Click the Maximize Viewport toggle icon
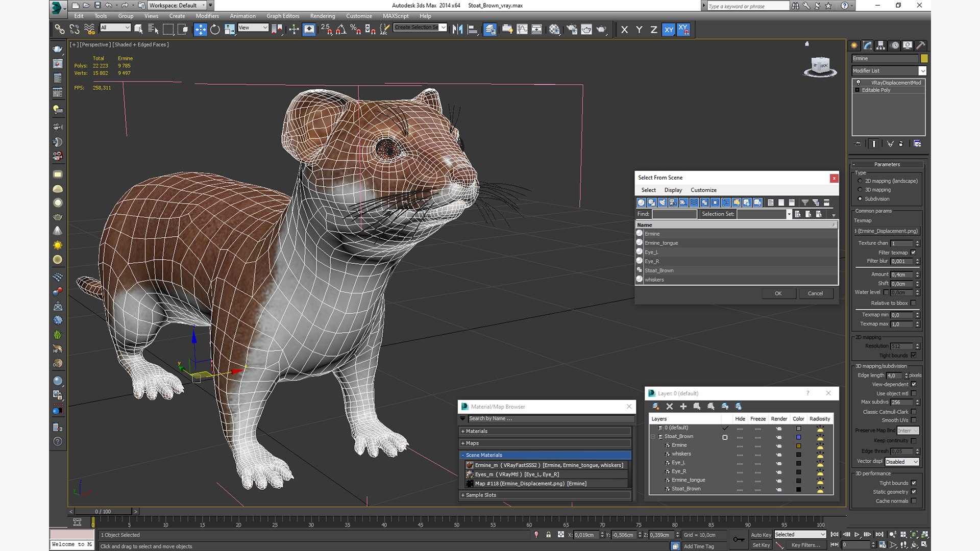The image size is (980, 551). point(924,544)
